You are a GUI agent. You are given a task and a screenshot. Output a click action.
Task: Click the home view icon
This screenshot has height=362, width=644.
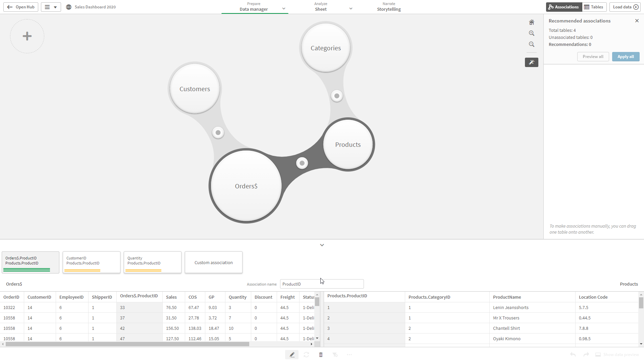coord(532,22)
